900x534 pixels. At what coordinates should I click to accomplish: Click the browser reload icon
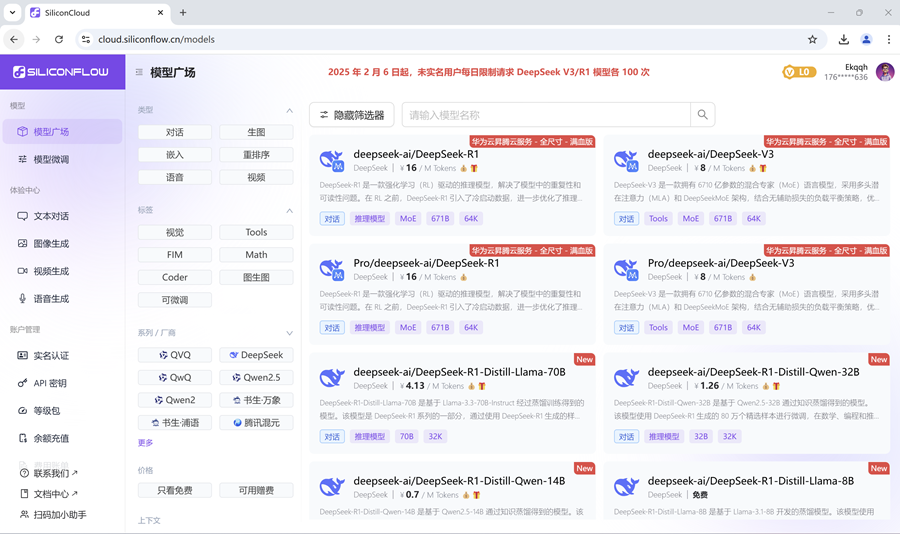coord(59,40)
